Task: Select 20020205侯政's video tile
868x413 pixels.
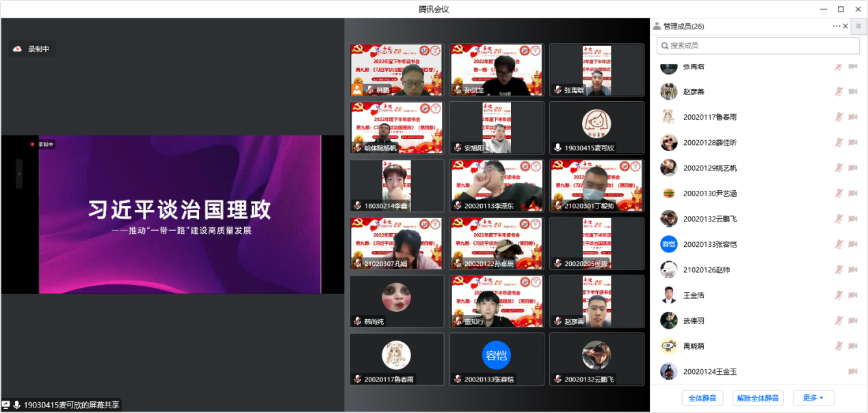Action: 596,243
